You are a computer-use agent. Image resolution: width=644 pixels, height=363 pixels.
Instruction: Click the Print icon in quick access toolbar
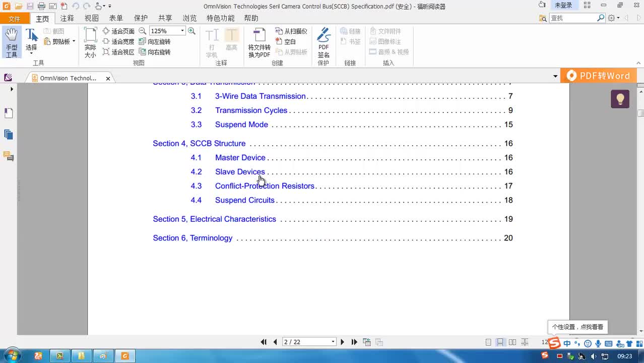[x=41, y=6]
